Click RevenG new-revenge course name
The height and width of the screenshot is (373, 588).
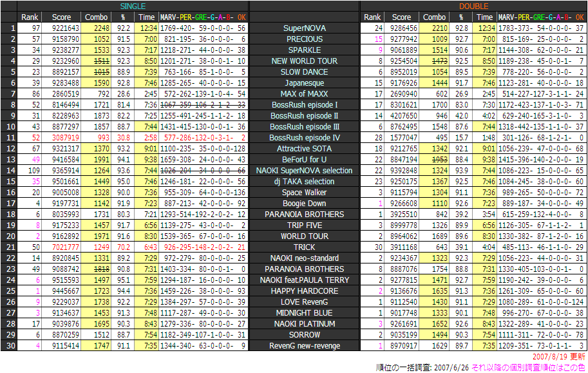304,346
